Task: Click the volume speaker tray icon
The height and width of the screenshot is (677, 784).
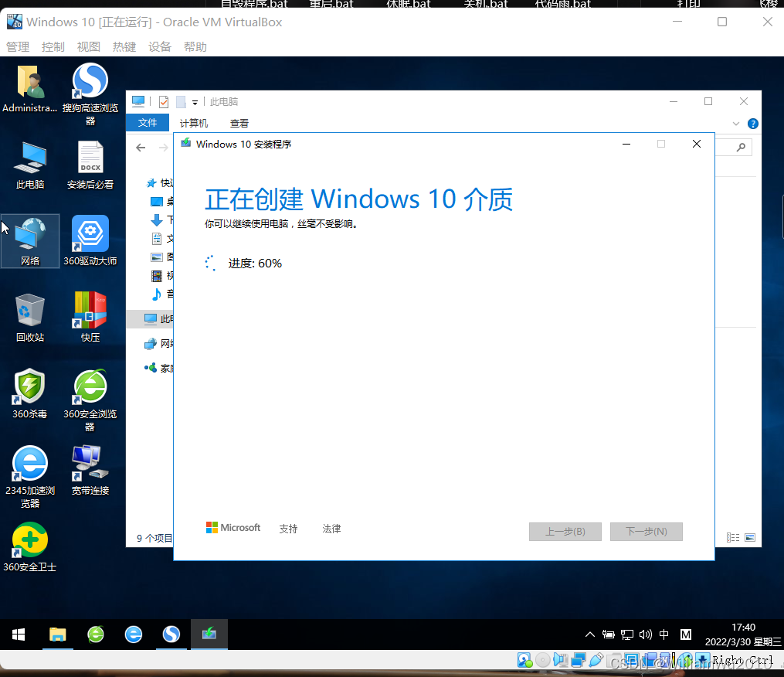Action: click(x=646, y=634)
